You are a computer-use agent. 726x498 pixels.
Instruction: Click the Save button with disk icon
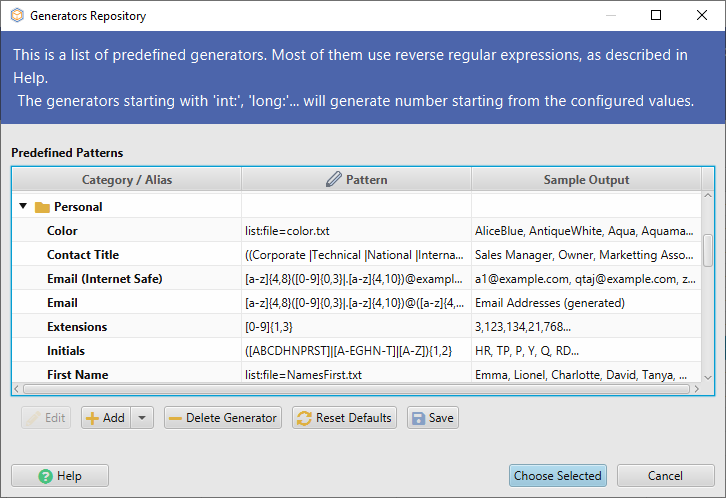click(x=432, y=418)
